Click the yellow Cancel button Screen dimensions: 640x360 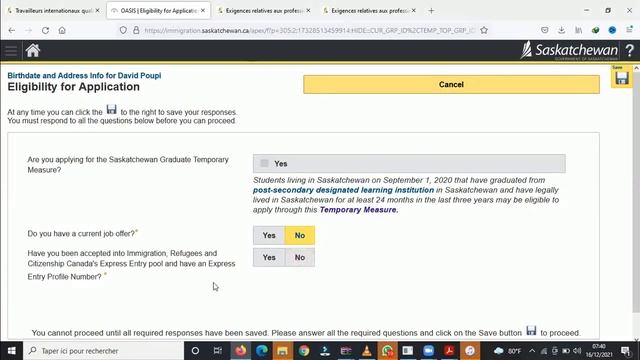(x=451, y=84)
